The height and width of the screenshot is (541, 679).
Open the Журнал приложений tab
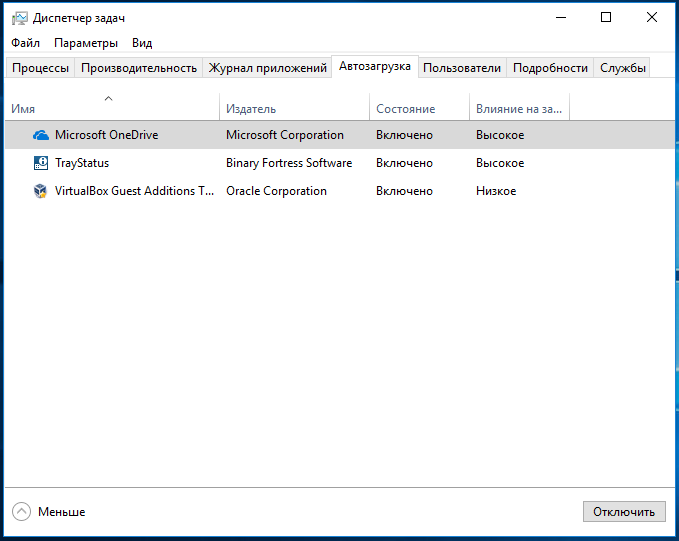click(x=268, y=68)
